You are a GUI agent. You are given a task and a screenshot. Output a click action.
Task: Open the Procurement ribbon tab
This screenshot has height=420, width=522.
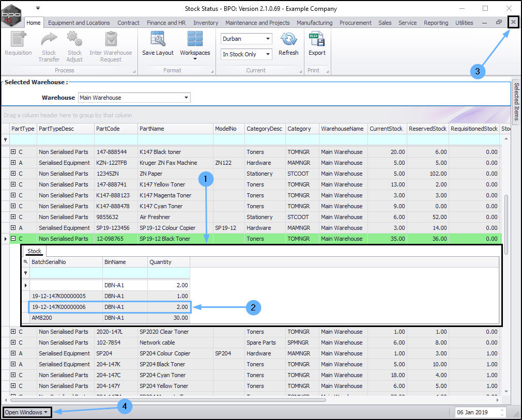pos(355,23)
